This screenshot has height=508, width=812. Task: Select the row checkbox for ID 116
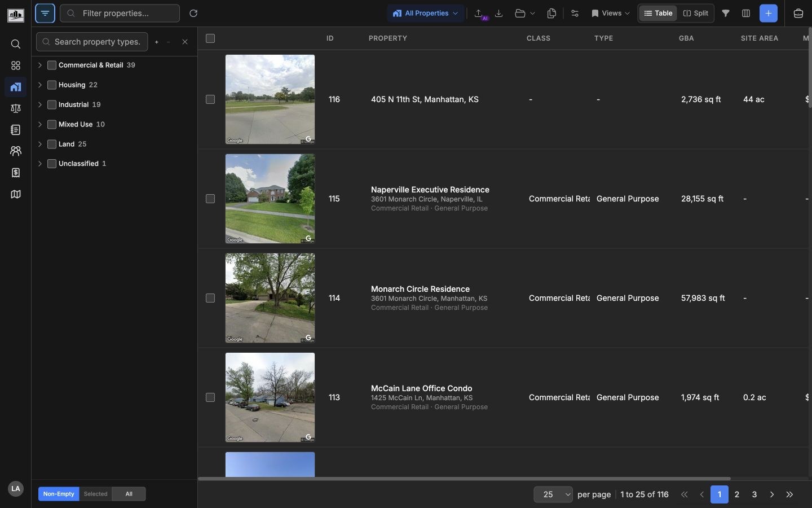pos(210,99)
